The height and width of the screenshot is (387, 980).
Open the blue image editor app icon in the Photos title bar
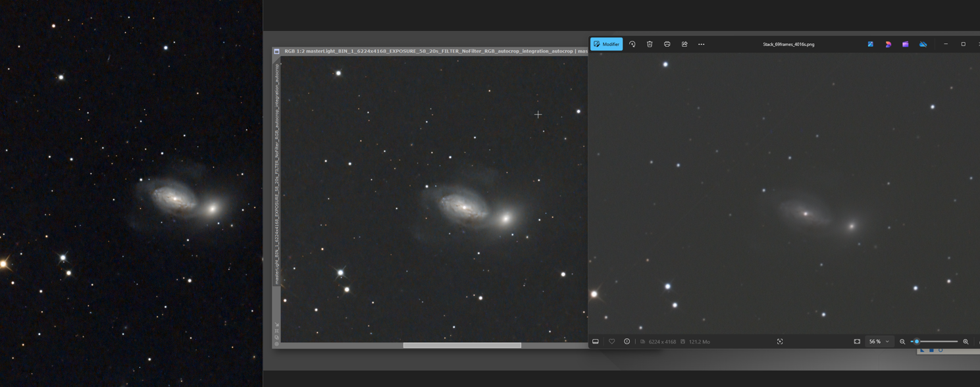(x=871, y=44)
